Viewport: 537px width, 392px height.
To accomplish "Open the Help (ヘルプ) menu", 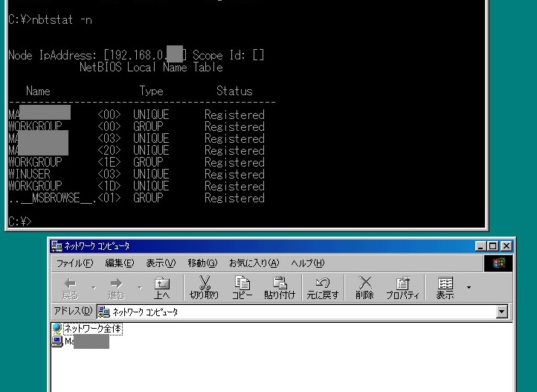I will pos(307,263).
